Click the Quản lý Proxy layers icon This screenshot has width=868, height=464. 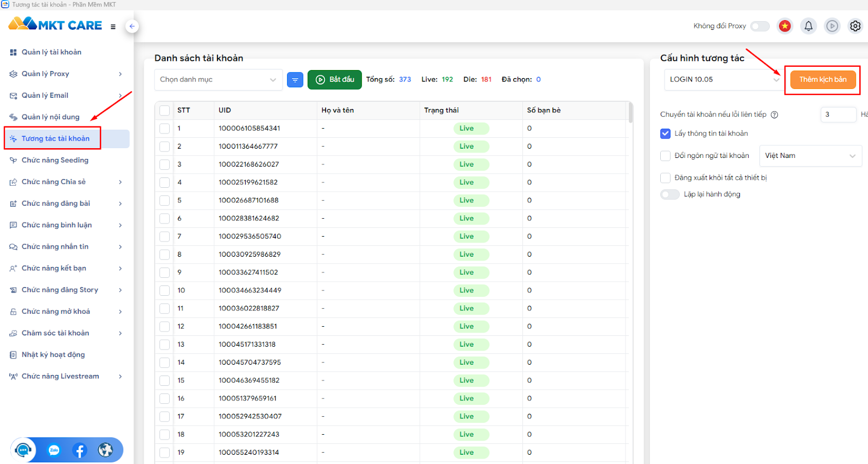(13, 74)
